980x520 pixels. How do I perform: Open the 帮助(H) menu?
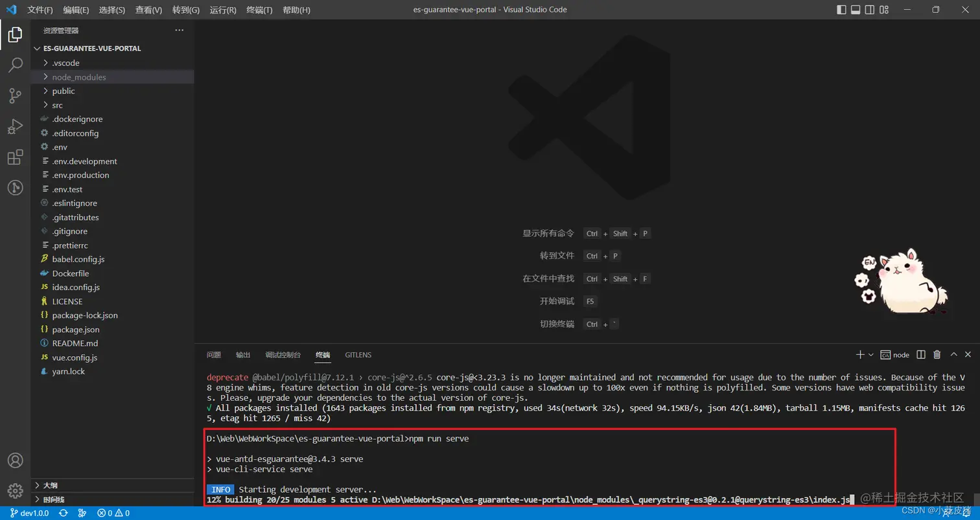click(x=297, y=10)
